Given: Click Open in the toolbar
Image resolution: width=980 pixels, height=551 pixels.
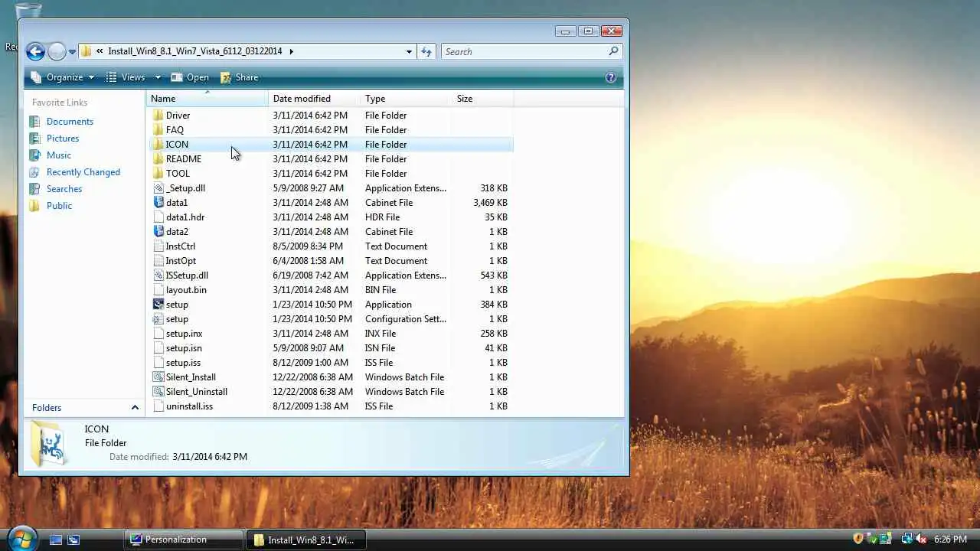Looking at the screenshot, I should click(190, 77).
